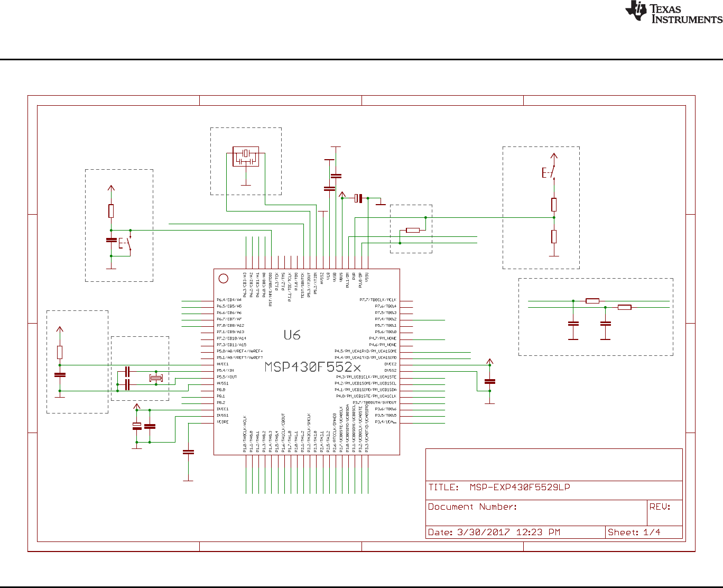Click the polarized capacitor near the VUSB pin
723x588 pixels.
pyautogui.click(x=359, y=198)
